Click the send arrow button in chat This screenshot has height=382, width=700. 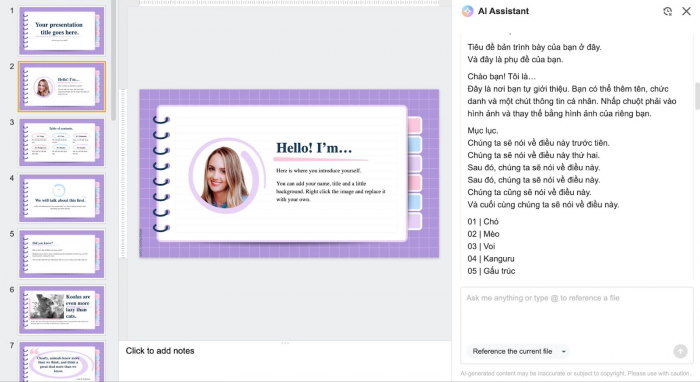click(680, 351)
